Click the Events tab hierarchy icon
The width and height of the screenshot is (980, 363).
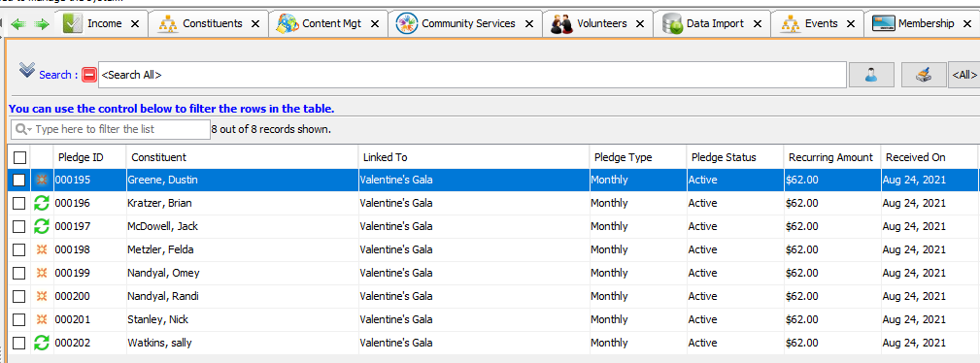tap(791, 23)
